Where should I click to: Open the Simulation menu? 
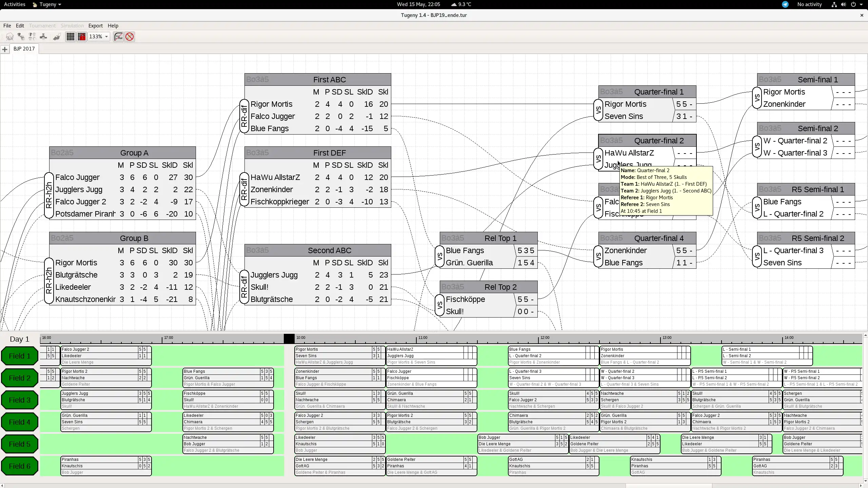tap(72, 26)
